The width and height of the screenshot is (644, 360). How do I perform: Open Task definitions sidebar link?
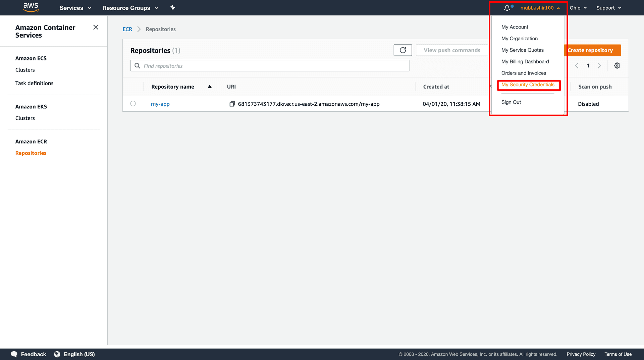(34, 83)
